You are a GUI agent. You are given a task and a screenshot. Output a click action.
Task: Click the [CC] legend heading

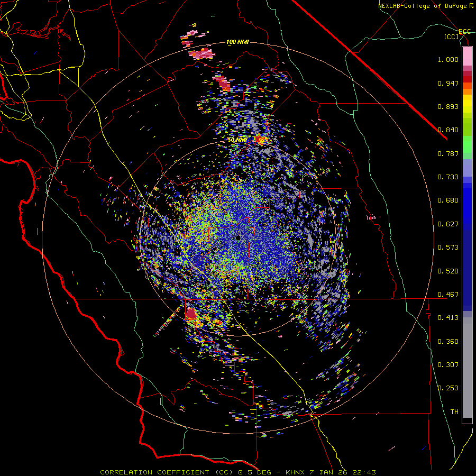click(452, 36)
